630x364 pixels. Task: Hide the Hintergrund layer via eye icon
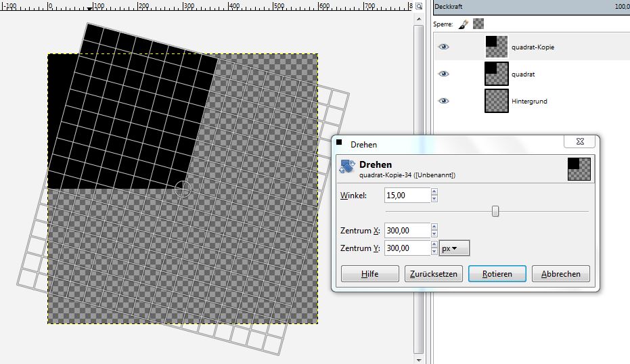point(444,101)
